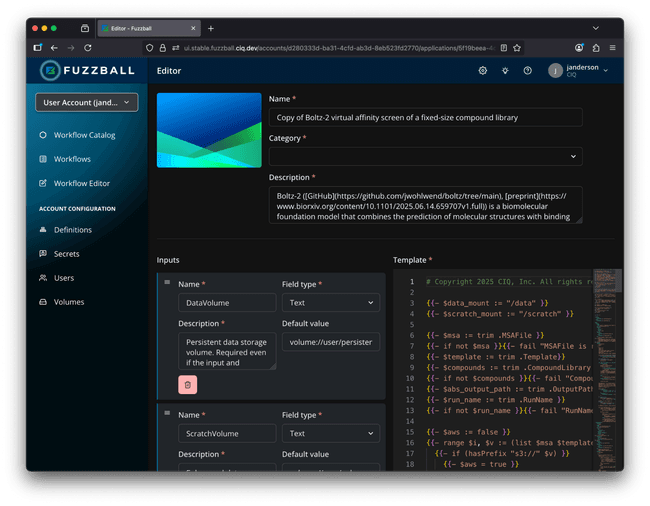Screen dimensions: 650x506
Task: Go to Workflows page
Action: tap(72, 159)
